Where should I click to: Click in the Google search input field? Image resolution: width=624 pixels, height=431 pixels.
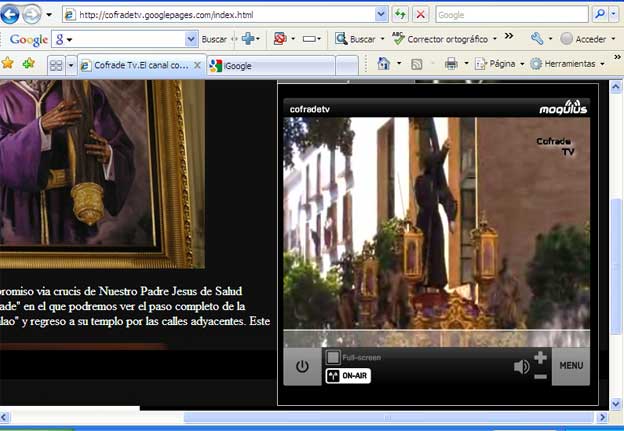510,15
